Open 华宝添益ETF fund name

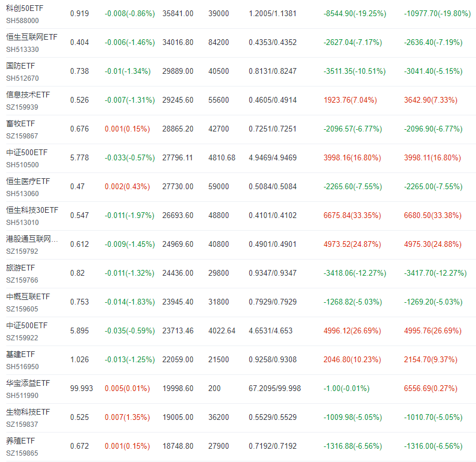click(28, 383)
